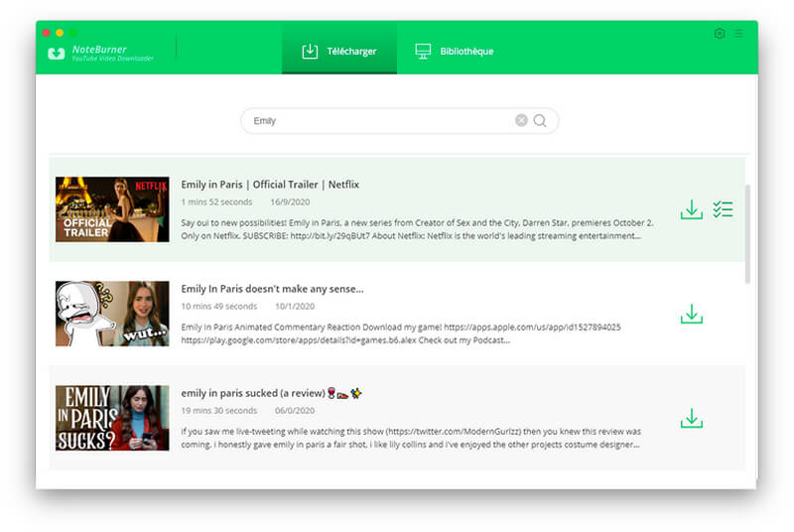Click the red close window button
794x532 pixels.
(x=46, y=33)
